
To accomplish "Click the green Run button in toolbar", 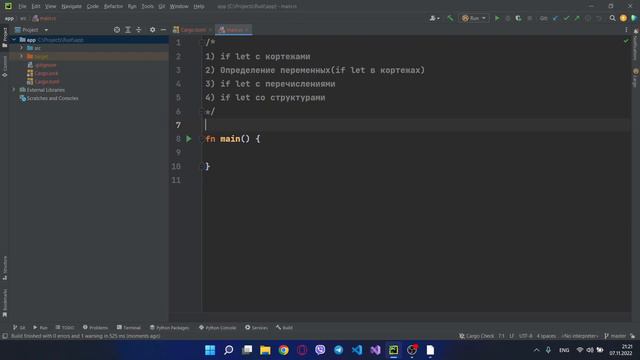I will (497, 18).
